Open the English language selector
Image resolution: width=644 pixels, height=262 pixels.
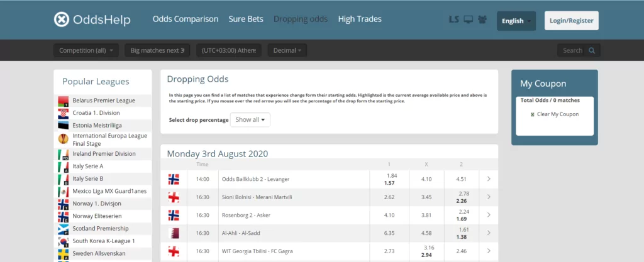tap(516, 21)
